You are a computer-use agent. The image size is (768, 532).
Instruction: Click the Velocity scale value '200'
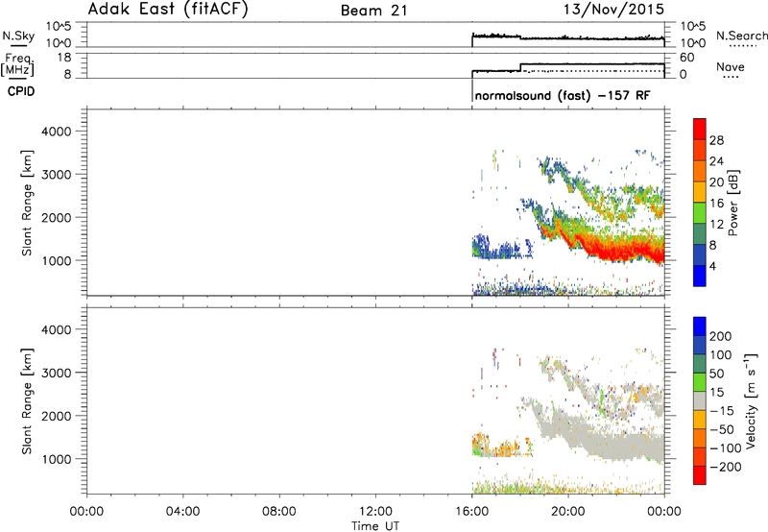point(721,336)
